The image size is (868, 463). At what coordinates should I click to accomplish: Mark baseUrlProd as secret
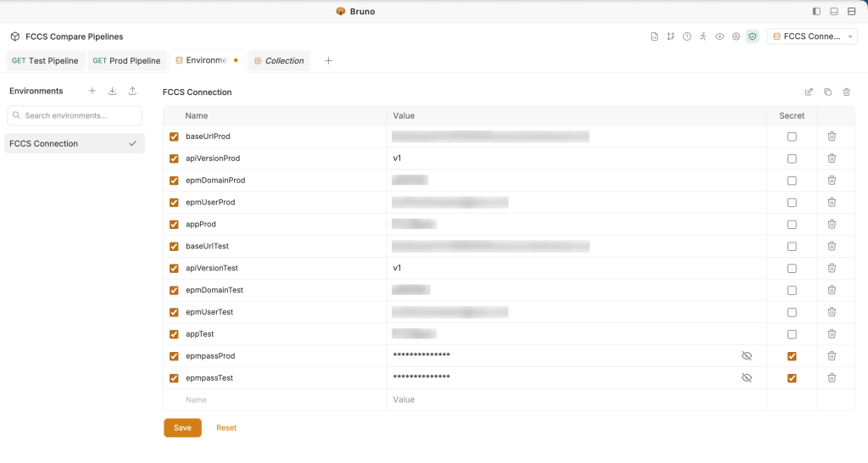tap(792, 137)
